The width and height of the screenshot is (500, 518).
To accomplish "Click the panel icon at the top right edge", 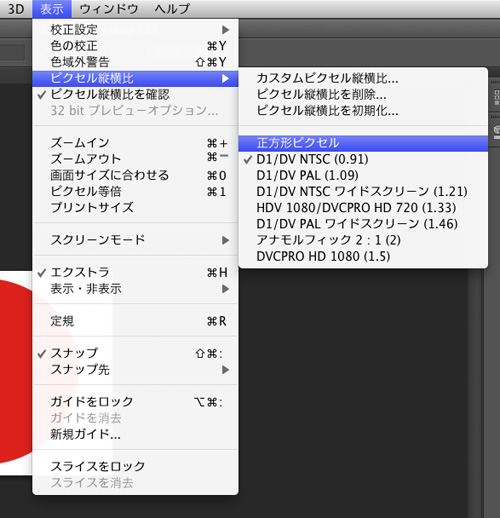I will (497, 97).
